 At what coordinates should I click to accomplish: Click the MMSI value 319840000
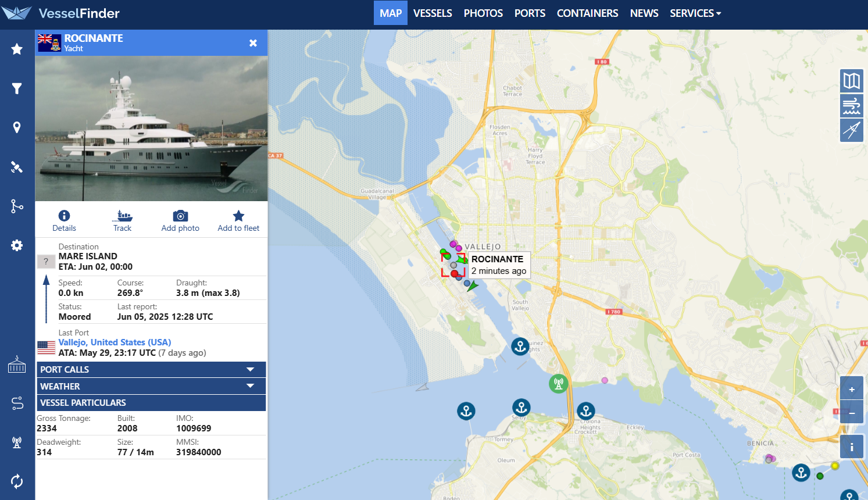[199, 452]
